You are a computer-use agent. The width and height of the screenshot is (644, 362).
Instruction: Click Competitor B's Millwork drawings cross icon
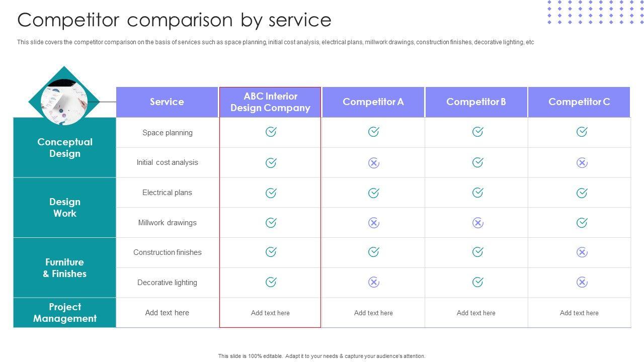[x=477, y=223]
